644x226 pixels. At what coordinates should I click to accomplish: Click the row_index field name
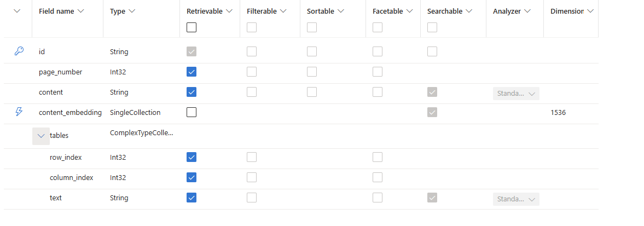click(x=66, y=157)
